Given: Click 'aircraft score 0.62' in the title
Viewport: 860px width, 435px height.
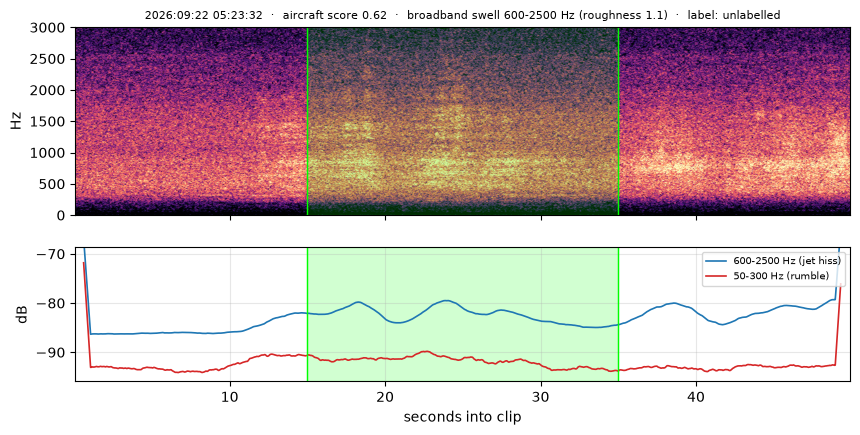Looking at the screenshot, I should (x=335, y=15).
